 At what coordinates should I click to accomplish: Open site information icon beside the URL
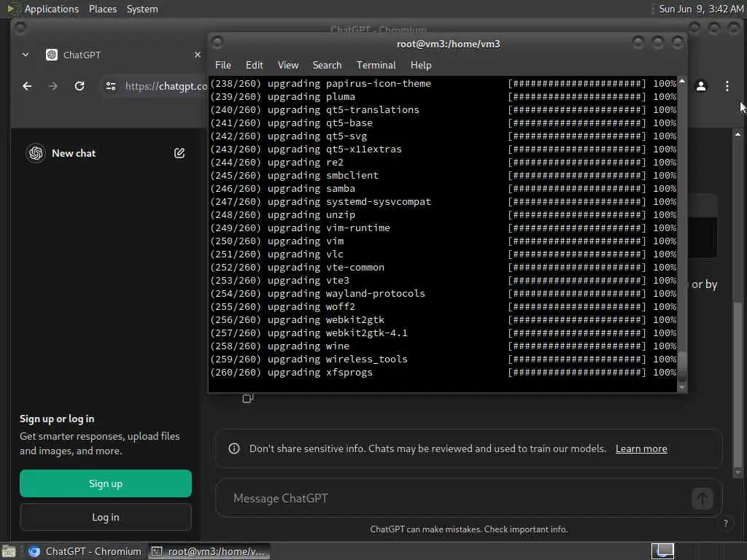click(111, 86)
